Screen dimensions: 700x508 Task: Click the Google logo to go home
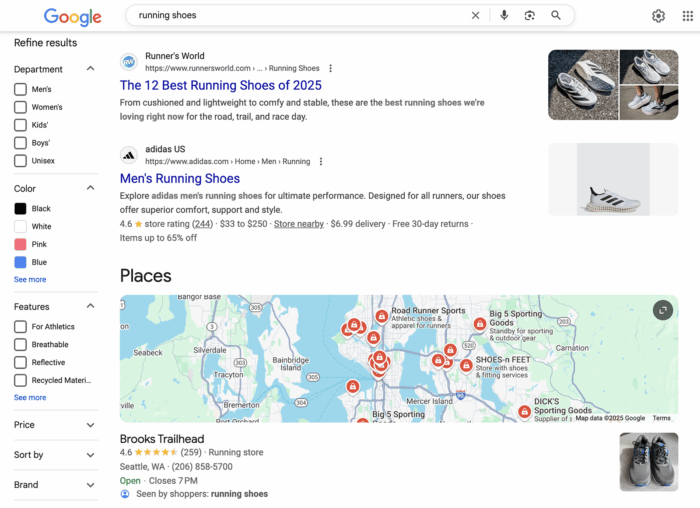73,17
